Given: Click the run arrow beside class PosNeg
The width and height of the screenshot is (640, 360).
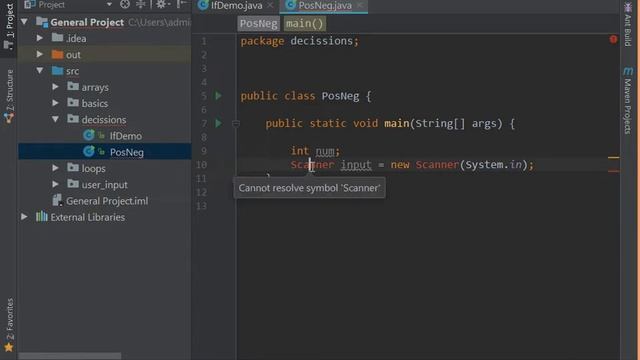Looking at the screenshot, I should pyautogui.click(x=218, y=96).
